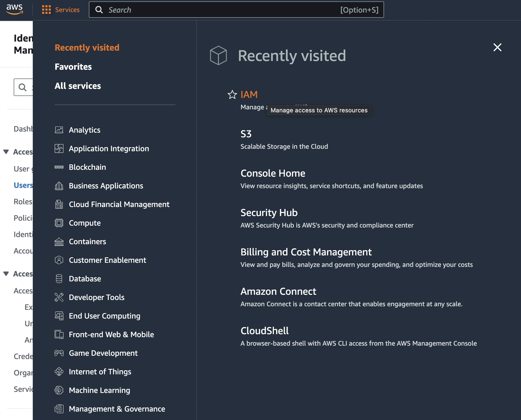
Task: Close the services panel with X
Action: (x=497, y=47)
